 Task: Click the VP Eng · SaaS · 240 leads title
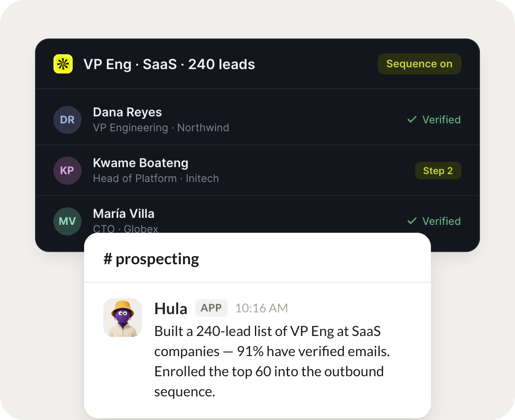[x=169, y=64]
